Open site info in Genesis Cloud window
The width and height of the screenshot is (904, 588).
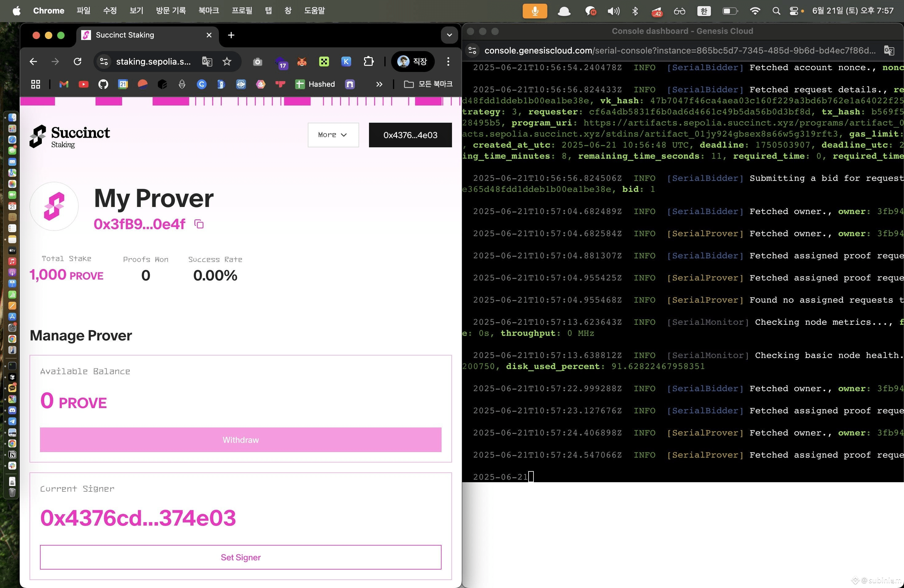pyautogui.click(x=473, y=50)
